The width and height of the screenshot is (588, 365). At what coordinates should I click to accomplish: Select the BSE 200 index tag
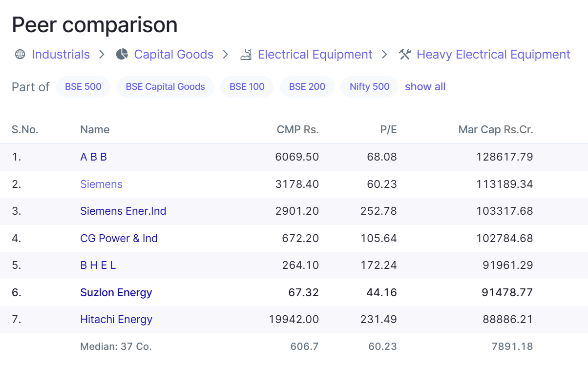[x=307, y=87]
